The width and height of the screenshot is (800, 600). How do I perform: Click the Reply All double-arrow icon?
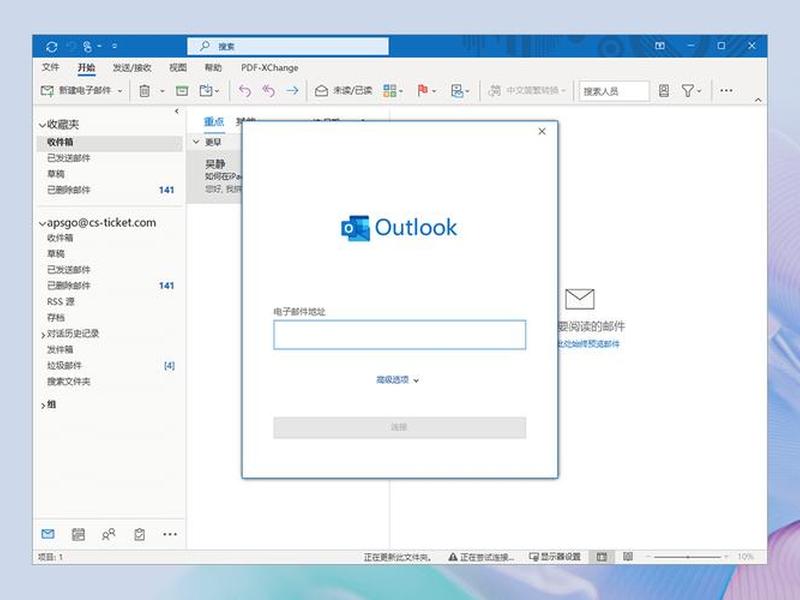[x=268, y=91]
